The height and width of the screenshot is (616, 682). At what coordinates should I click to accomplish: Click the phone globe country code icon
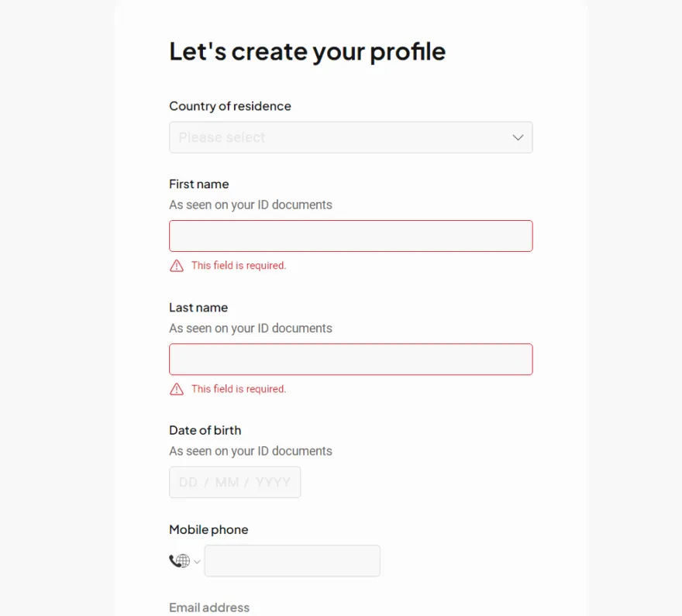point(180,561)
